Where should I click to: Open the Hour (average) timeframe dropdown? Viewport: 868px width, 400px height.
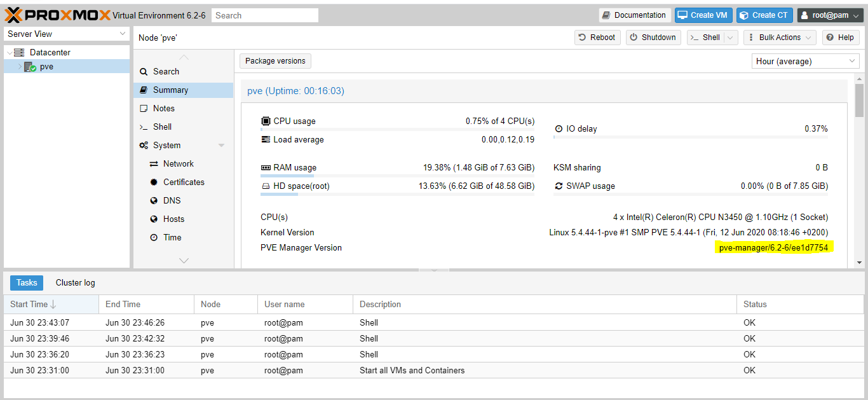pos(805,62)
